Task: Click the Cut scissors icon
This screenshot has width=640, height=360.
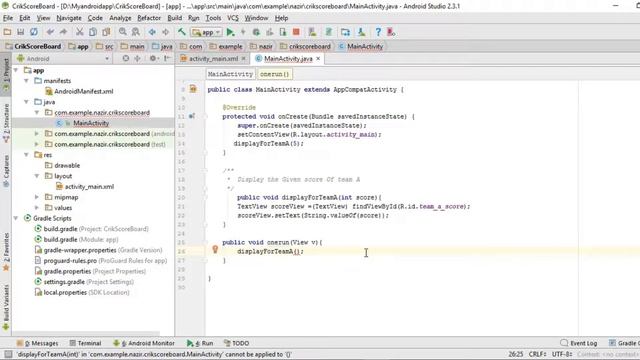Action: coord(80,32)
